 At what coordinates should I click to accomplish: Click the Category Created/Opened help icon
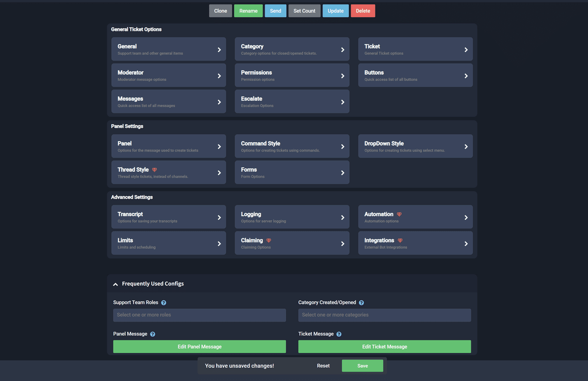pyautogui.click(x=361, y=303)
